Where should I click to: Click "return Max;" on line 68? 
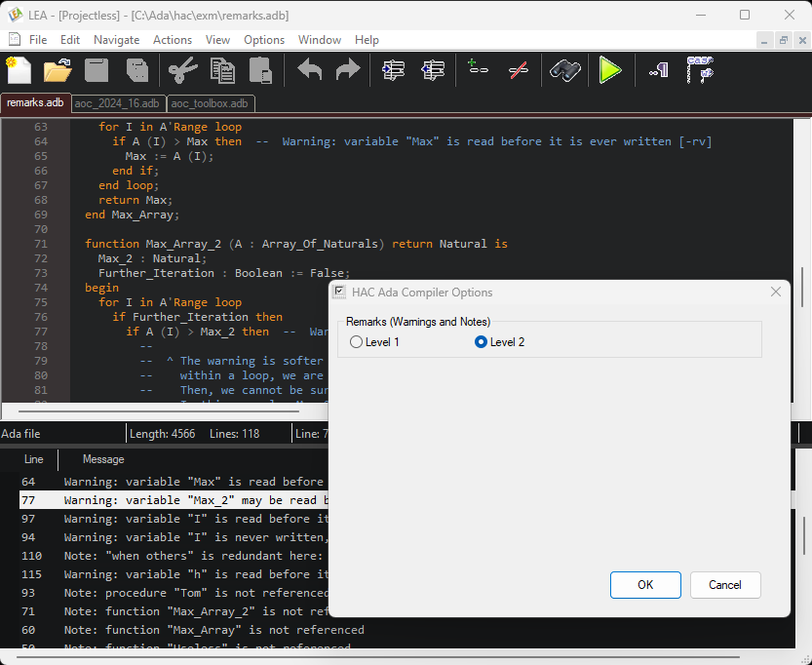click(x=135, y=200)
